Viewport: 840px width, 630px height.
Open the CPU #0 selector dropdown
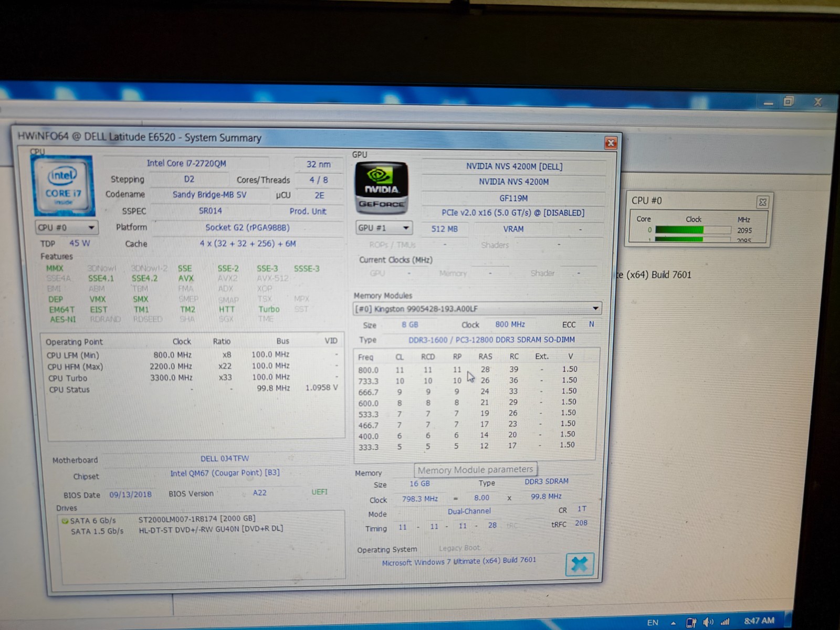[x=66, y=227]
